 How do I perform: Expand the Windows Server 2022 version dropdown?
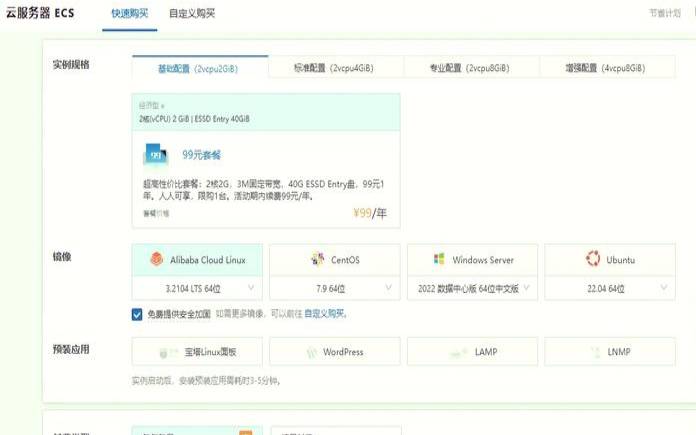click(525, 288)
